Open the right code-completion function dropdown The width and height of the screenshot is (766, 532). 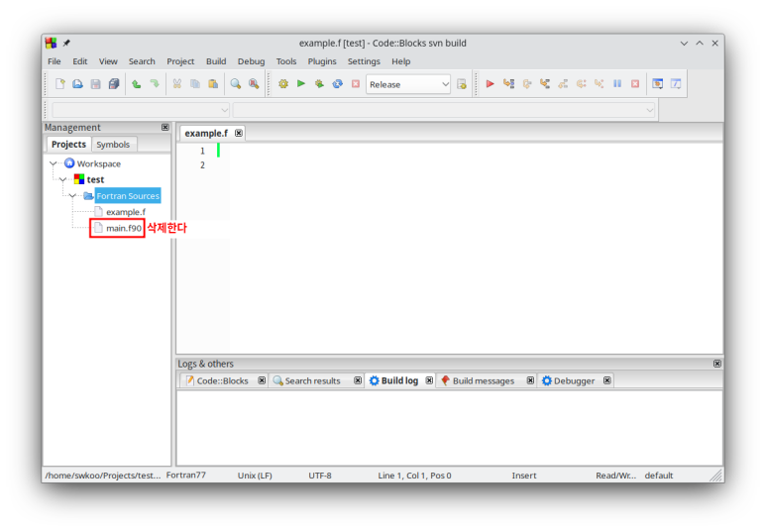(444, 110)
